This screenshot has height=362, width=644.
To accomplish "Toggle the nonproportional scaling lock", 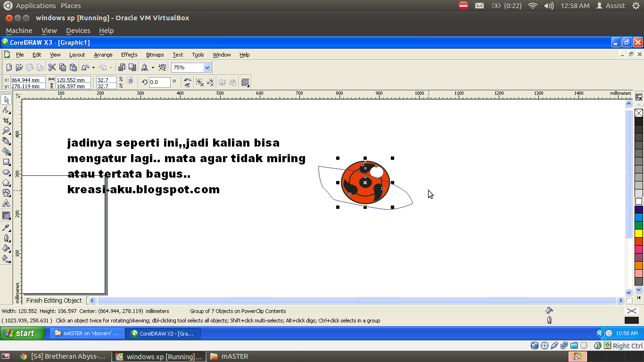I will coord(130,81).
